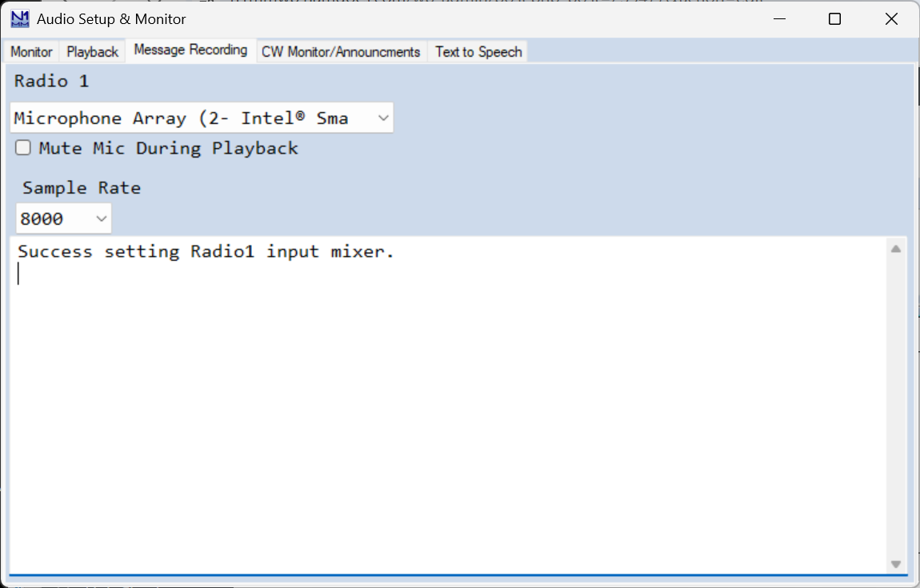Click the scrollbar up arrow
The width and height of the screenshot is (920, 588).
point(897,248)
